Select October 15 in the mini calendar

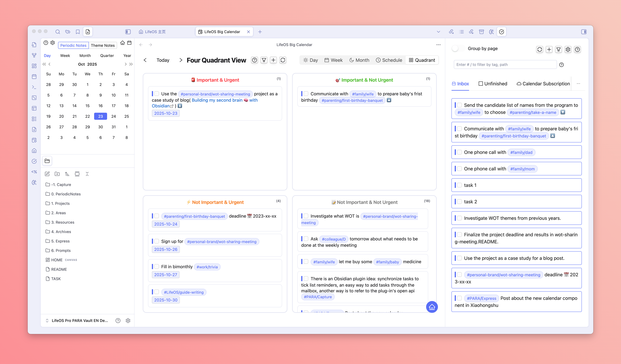(x=87, y=106)
